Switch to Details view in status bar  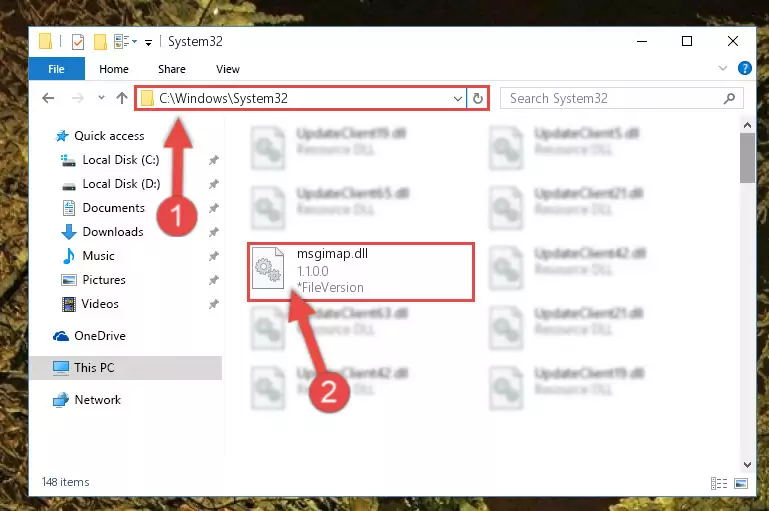(x=718, y=484)
